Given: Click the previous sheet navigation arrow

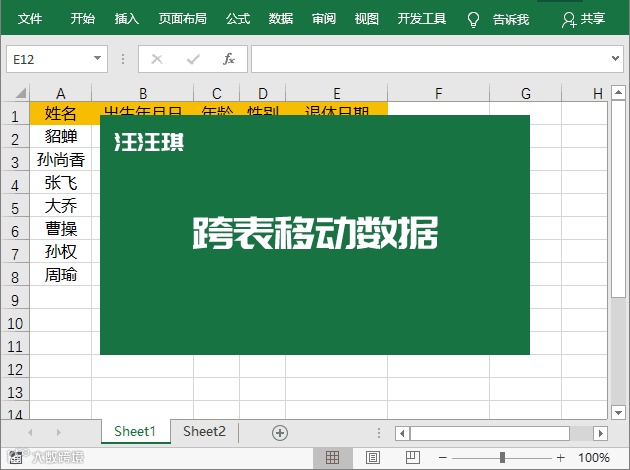Looking at the screenshot, I should (31, 433).
